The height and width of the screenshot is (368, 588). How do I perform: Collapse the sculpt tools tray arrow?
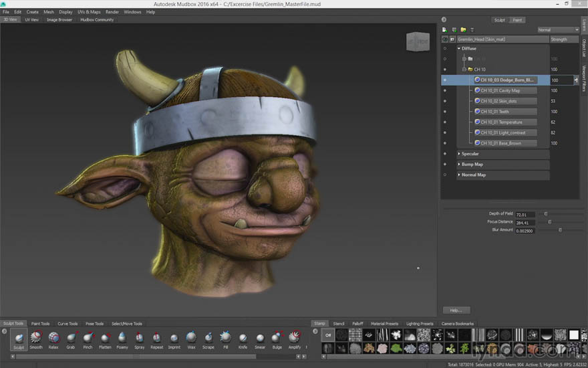[x=5, y=331]
